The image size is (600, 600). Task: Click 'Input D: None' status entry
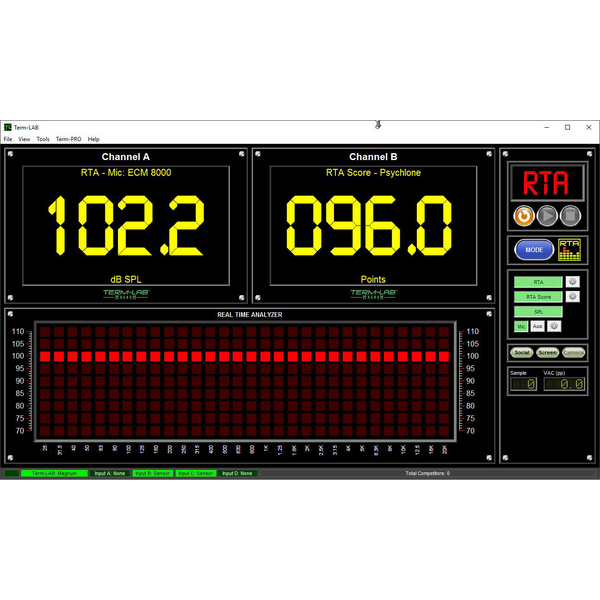(237, 473)
